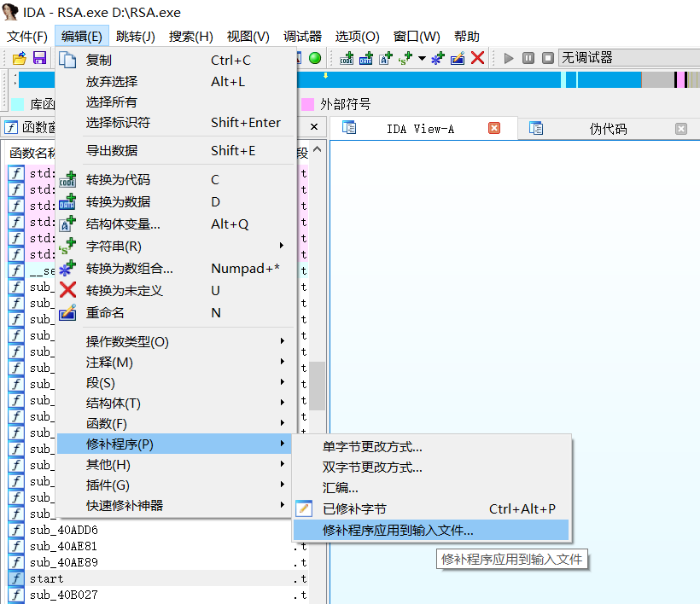Expand the 结构体(T) submenu
This screenshot has height=604, width=700.
click(x=175, y=404)
